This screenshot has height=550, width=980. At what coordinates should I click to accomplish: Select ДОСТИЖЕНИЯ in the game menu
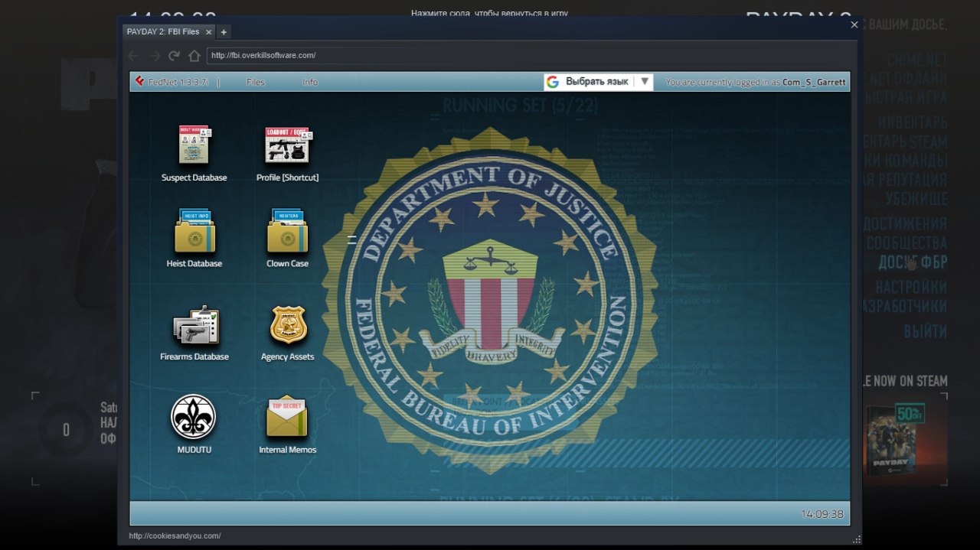point(906,224)
